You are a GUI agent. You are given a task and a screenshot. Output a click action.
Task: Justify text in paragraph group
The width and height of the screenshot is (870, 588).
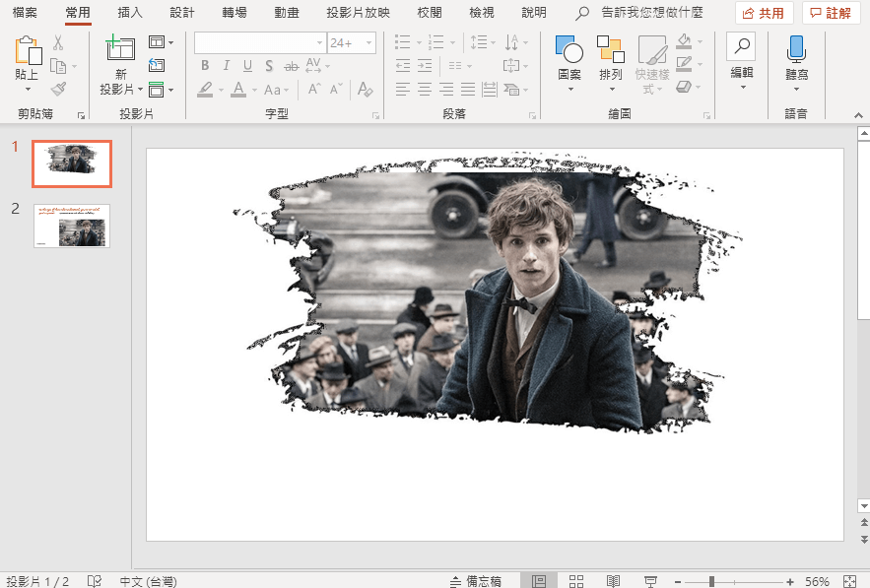(468, 90)
